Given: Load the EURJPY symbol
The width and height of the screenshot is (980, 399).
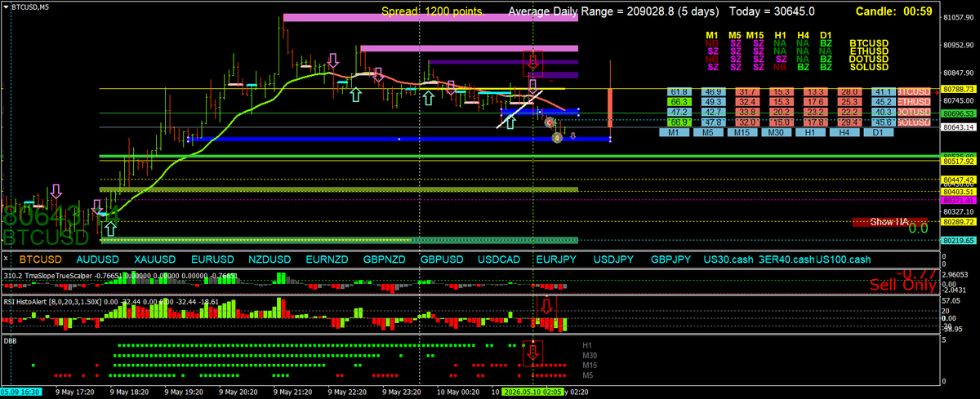Looking at the screenshot, I should (556, 259).
